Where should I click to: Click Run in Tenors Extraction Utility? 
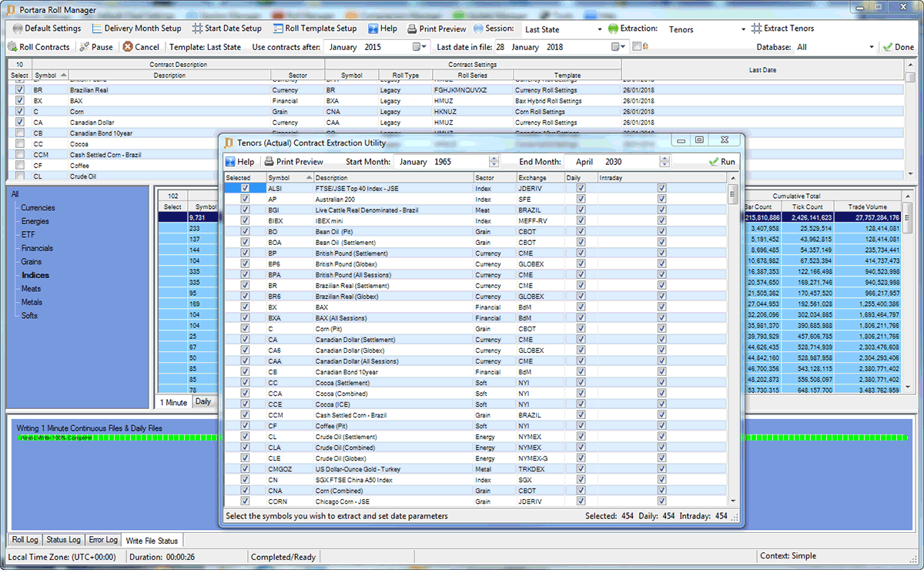(721, 162)
